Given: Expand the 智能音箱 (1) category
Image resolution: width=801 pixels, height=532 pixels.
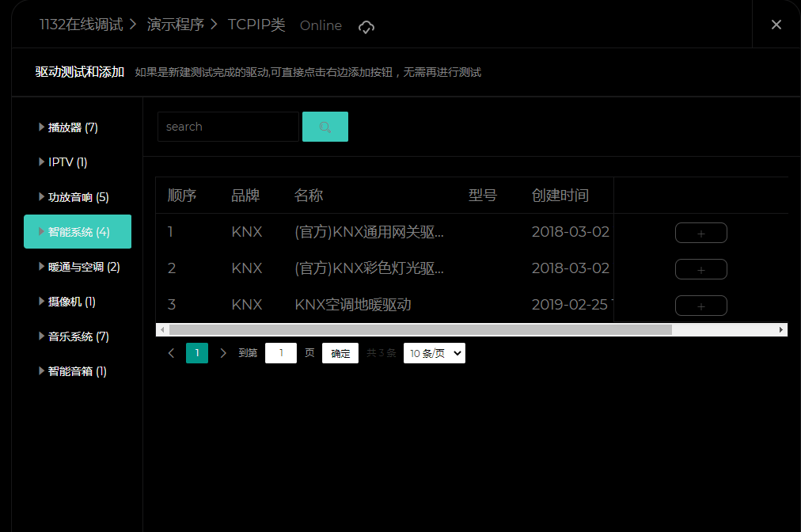Looking at the screenshot, I should (x=73, y=371).
